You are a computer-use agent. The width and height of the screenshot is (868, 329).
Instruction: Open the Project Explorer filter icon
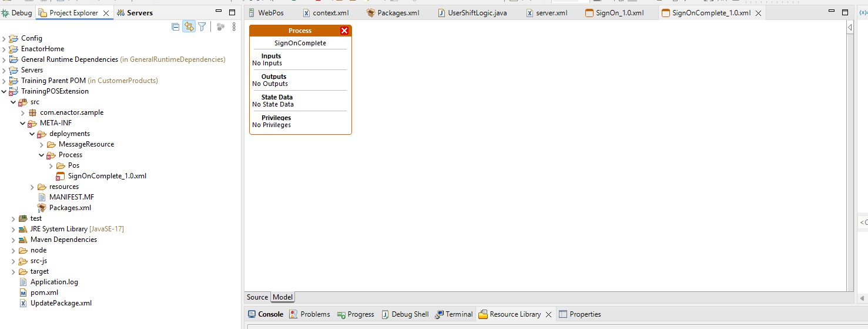[202, 26]
